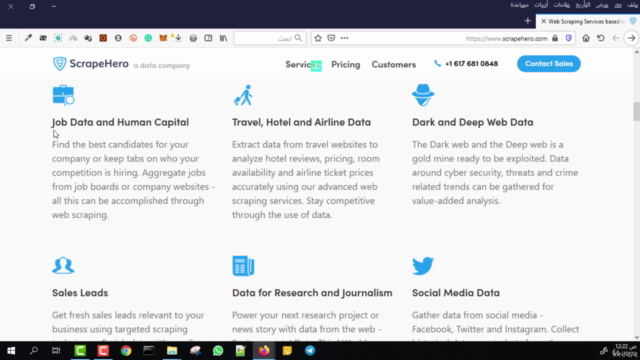Click the Twitter bird icon
The height and width of the screenshot is (360, 640).
[x=423, y=266]
